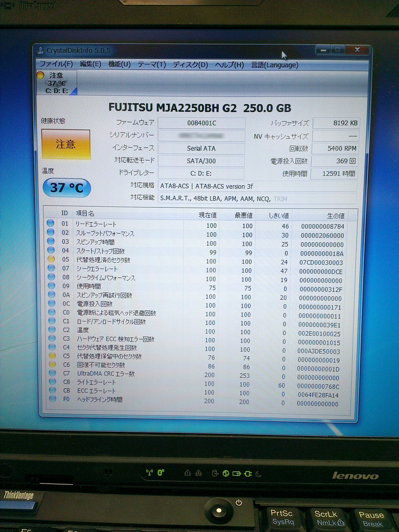
Task: Click the 37 °C temperature indicator
Action: click(67, 188)
